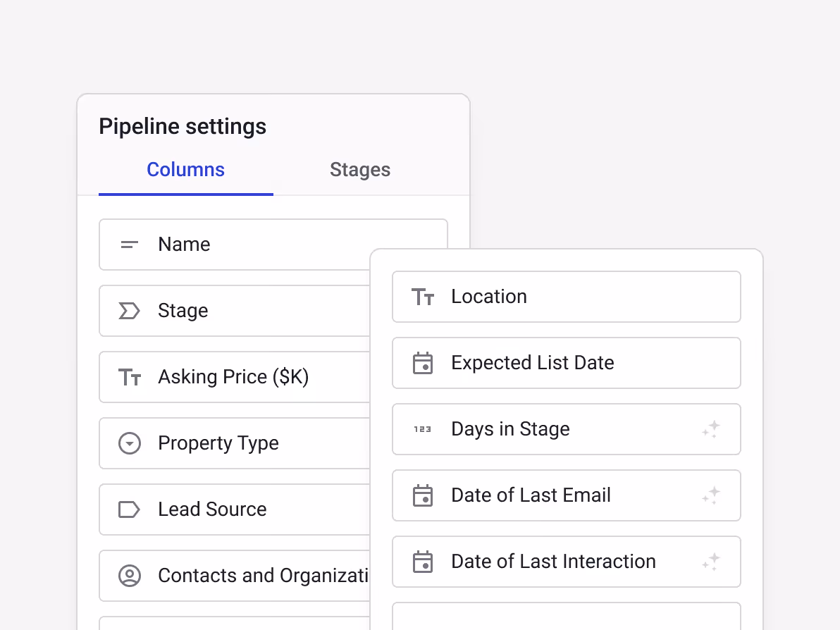
Task: Click the Location text type icon
Action: click(423, 297)
